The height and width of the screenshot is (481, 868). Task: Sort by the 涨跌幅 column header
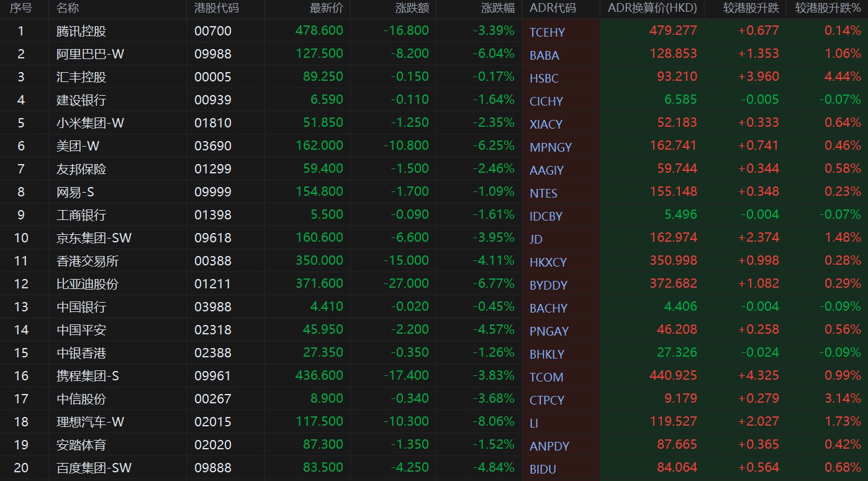pyautogui.click(x=498, y=8)
